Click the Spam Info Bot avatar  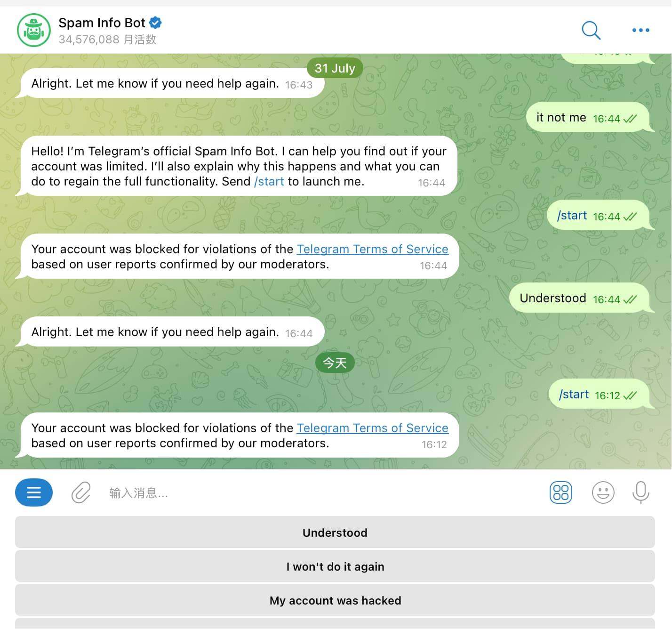click(34, 30)
